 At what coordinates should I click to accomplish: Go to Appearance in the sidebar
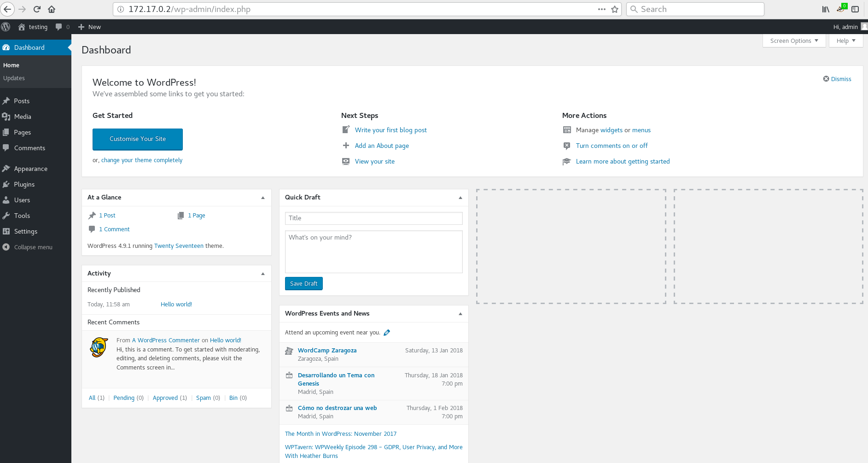30,169
